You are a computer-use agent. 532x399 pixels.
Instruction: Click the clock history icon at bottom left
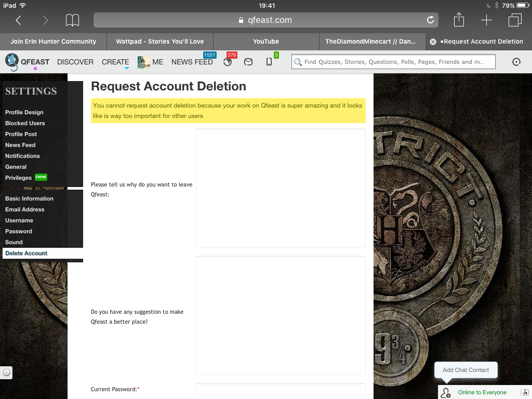click(x=6, y=373)
